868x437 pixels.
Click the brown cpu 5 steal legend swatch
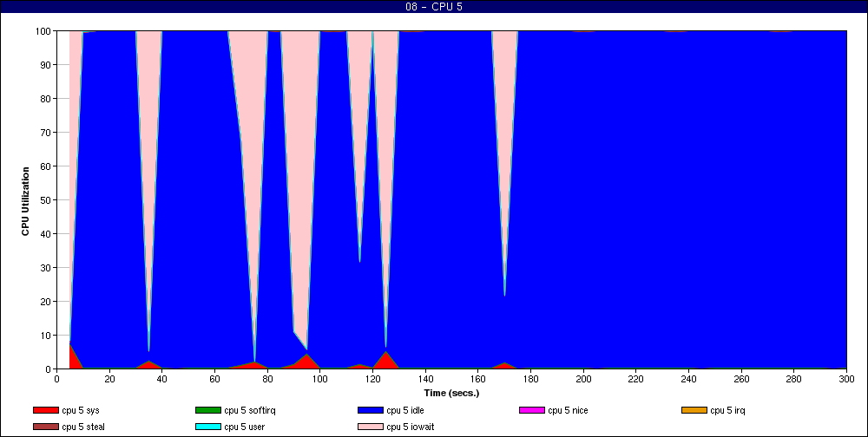click(x=45, y=427)
